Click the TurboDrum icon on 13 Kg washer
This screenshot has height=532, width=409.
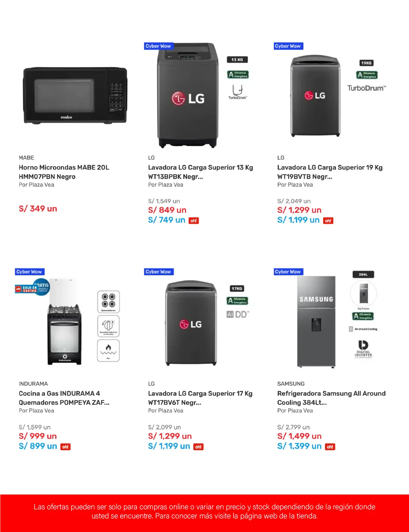click(238, 92)
